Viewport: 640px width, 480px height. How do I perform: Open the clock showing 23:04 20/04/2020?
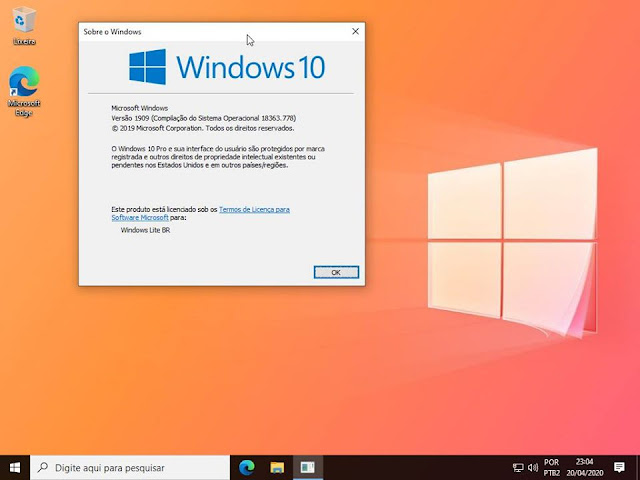(584, 468)
